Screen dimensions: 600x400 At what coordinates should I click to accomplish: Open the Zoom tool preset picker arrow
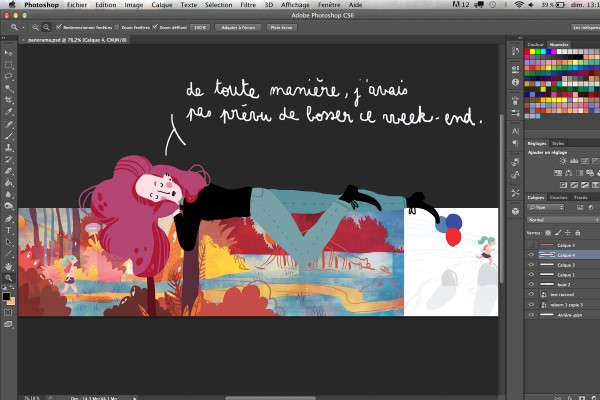coord(23,28)
